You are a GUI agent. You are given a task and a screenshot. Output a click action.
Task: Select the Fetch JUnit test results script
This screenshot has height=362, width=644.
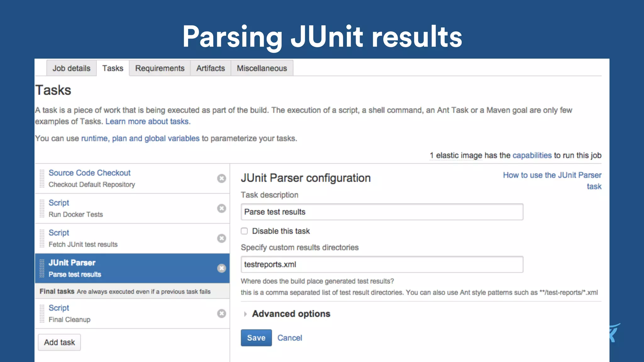click(132, 238)
